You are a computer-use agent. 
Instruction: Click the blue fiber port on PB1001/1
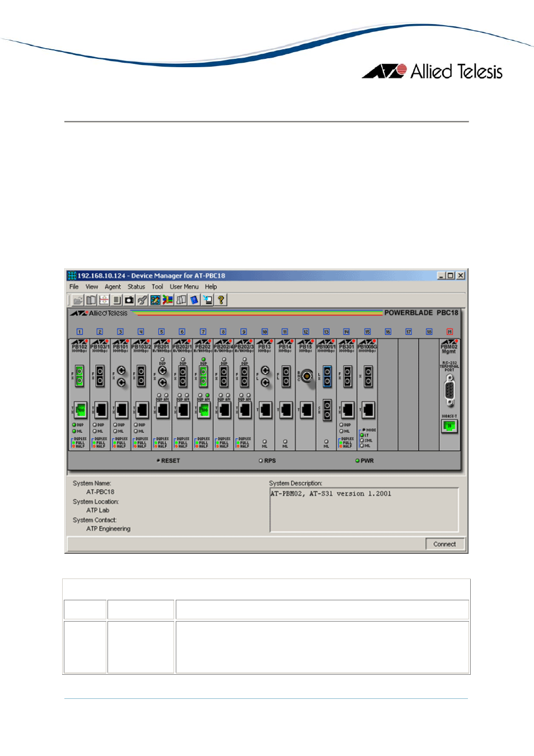[327, 377]
